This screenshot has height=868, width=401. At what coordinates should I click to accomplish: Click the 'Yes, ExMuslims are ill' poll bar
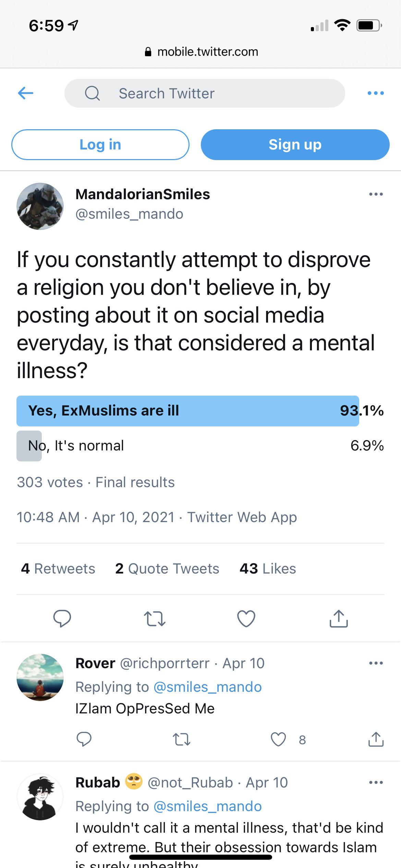[x=188, y=411]
